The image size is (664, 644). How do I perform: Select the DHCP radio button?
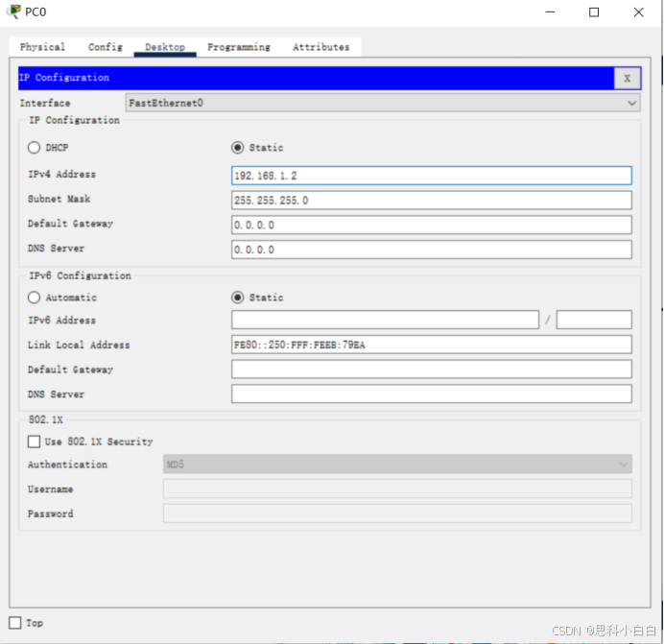pyautogui.click(x=34, y=148)
